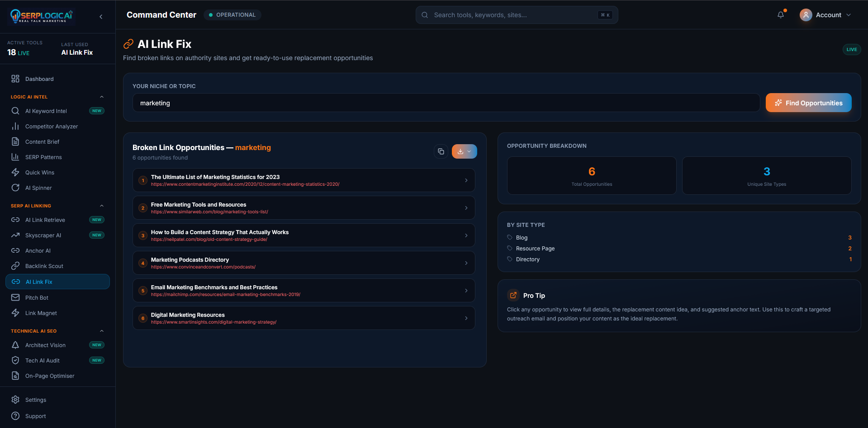This screenshot has width=868, height=428.
Task: Expand Digital Marketing Resources opportunity
Action: [x=304, y=318]
